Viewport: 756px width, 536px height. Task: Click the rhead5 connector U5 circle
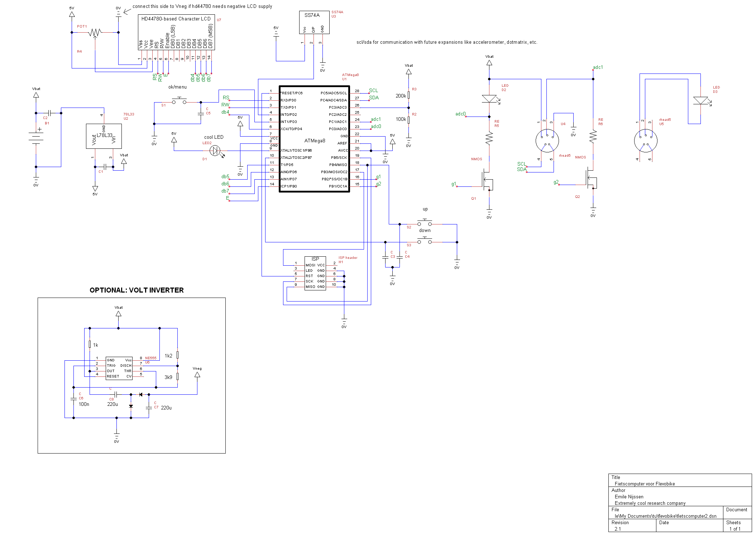[645, 141]
